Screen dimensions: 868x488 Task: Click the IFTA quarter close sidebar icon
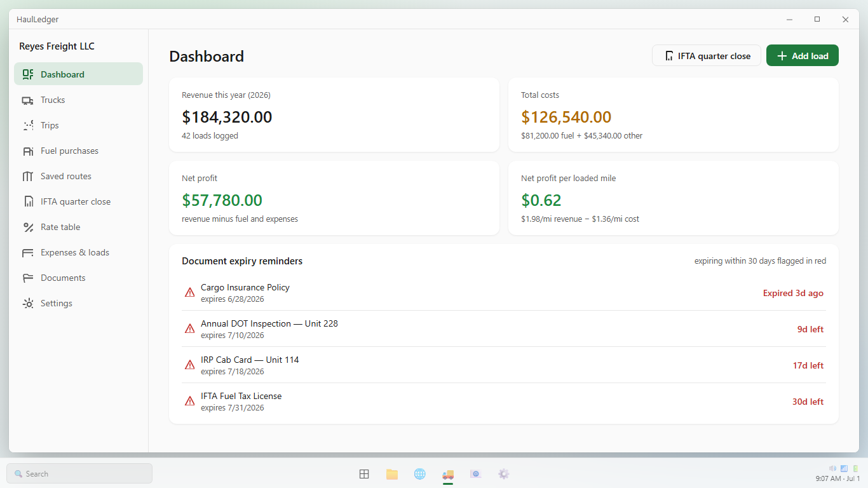[x=28, y=201]
